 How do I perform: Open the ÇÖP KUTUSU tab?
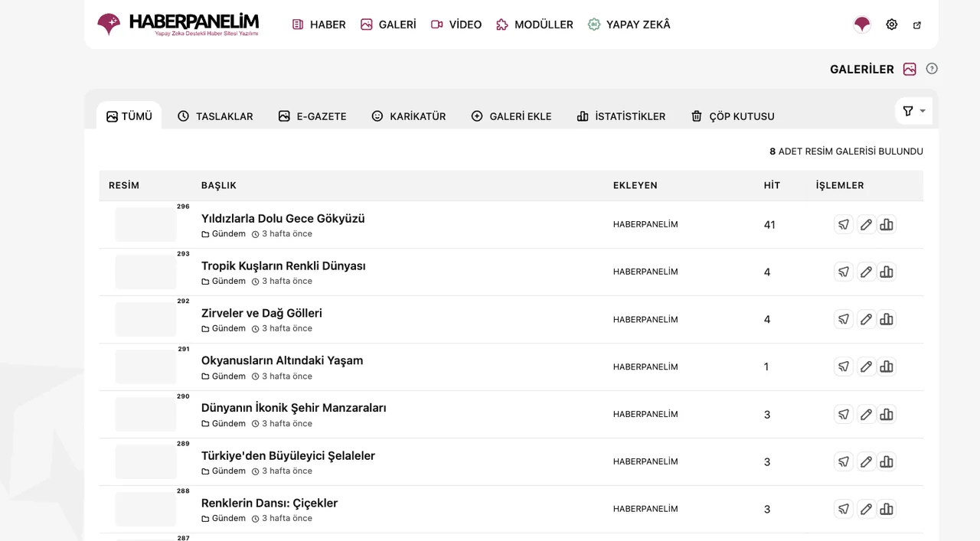[x=733, y=116]
